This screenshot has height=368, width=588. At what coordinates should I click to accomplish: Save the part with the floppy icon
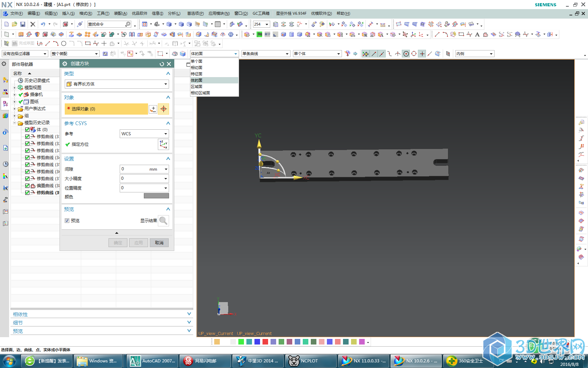pyautogui.click(x=23, y=24)
